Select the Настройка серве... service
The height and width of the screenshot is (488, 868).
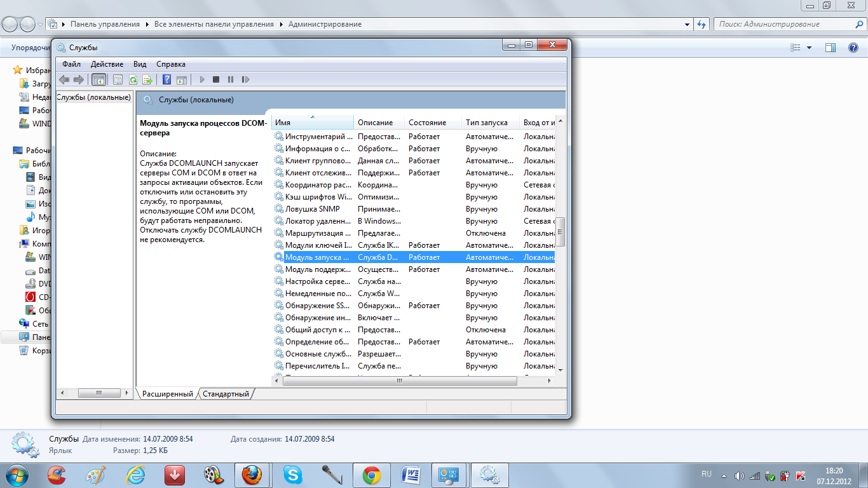(x=414, y=281)
